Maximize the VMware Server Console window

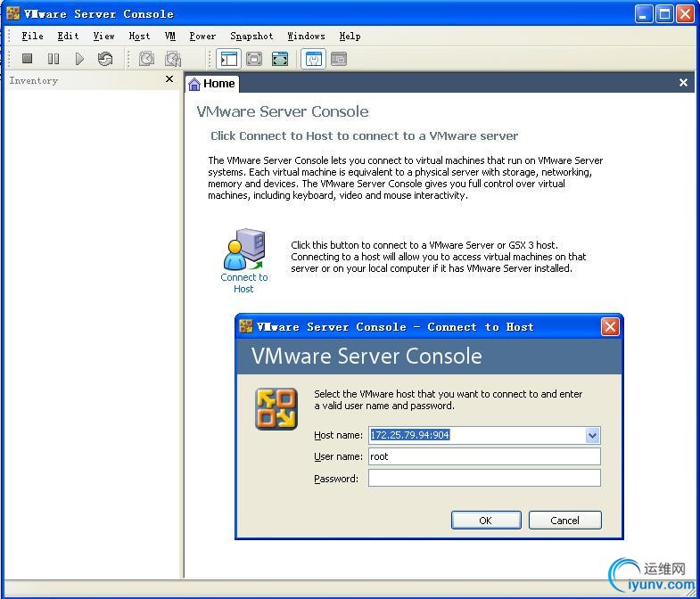(664, 14)
